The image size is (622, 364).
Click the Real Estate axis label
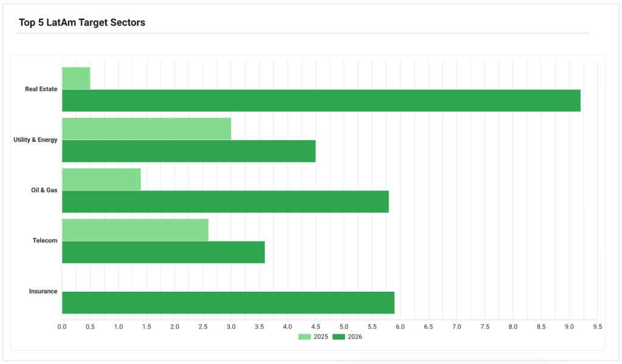pyautogui.click(x=41, y=89)
